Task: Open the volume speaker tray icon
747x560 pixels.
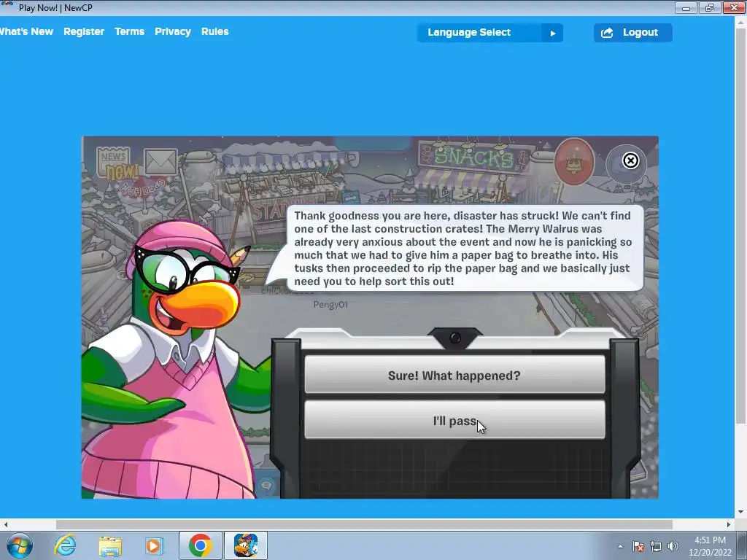Action: click(673, 546)
